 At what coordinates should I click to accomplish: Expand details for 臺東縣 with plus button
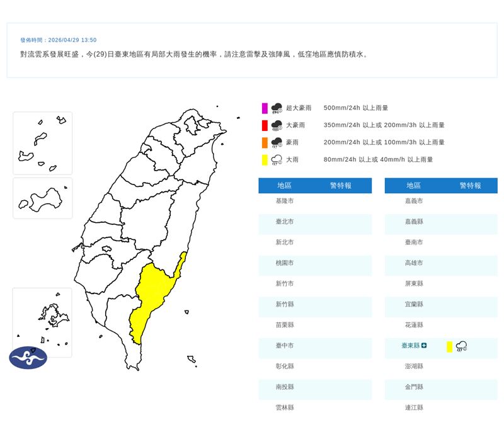424,346
